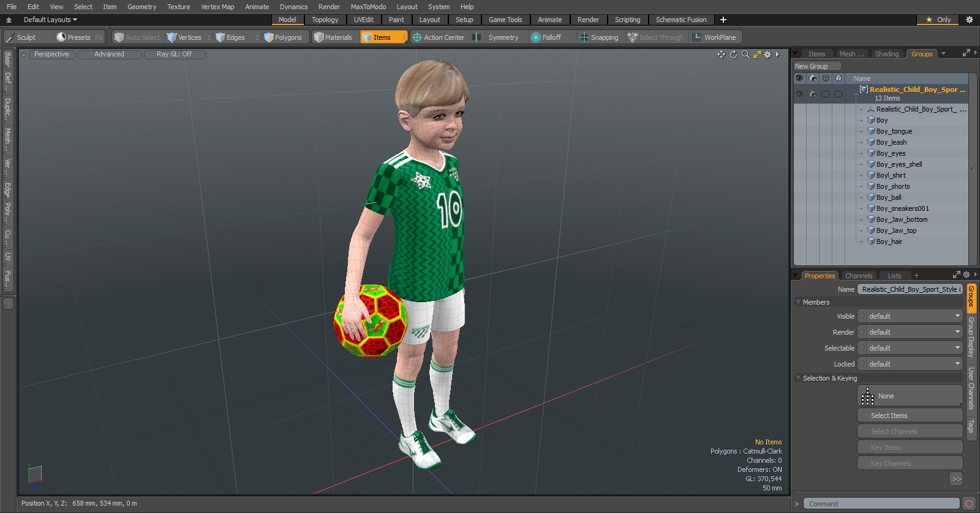Image resolution: width=980 pixels, height=513 pixels.
Task: Switch to Materials selection mode
Action: pos(334,37)
